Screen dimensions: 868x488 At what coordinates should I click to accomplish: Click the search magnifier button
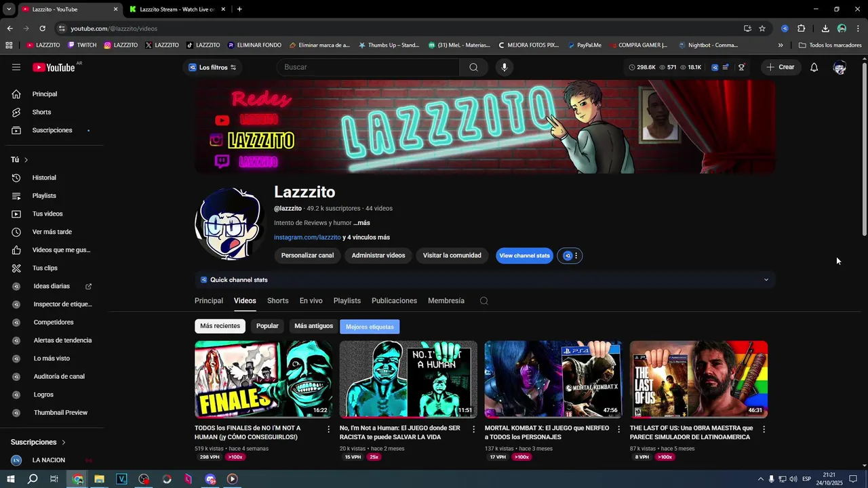tap(473, 67)
